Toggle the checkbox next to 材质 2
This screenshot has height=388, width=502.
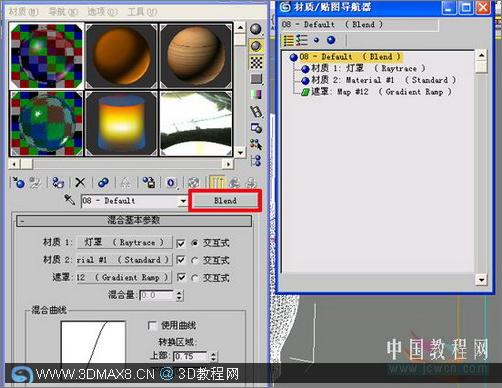180,260
